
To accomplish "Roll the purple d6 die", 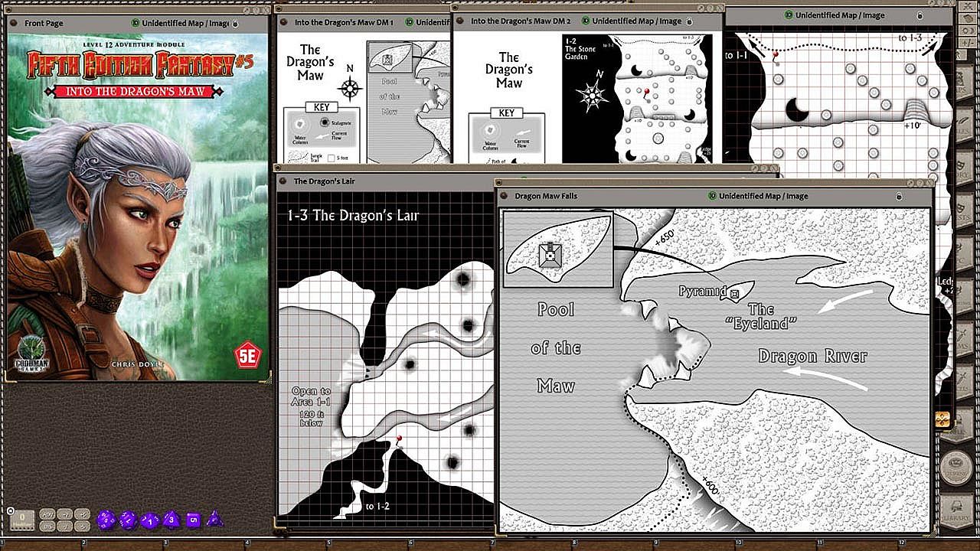I will click(193, 520).
